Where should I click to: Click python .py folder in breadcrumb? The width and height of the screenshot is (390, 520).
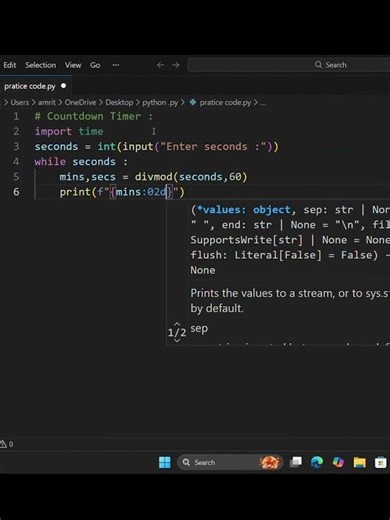(160, 102)
